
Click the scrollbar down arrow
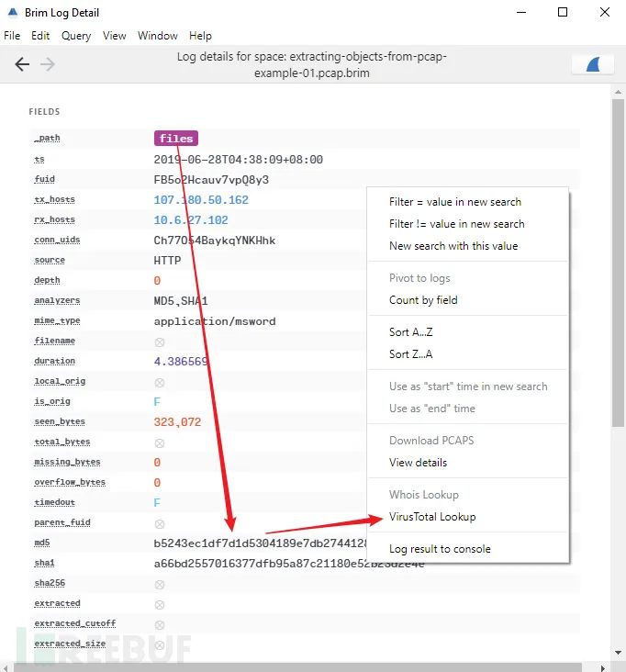pyautogui.click(x=618, y=653)
